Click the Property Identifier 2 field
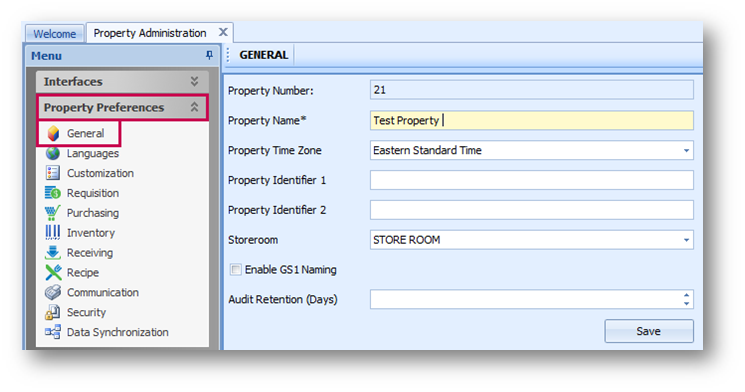The height and width of the screenshot is (392, 745). click(x=532, y=210)
